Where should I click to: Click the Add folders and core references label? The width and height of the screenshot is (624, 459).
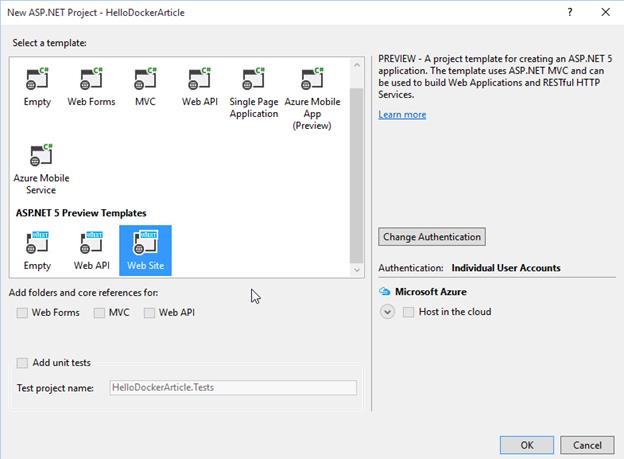84,293
